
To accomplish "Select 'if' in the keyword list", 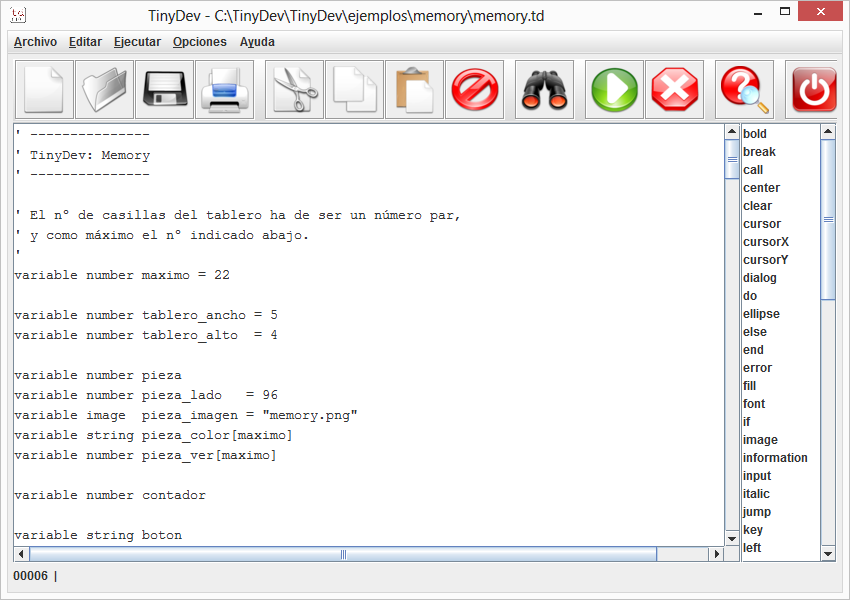I will pos(746,422).
